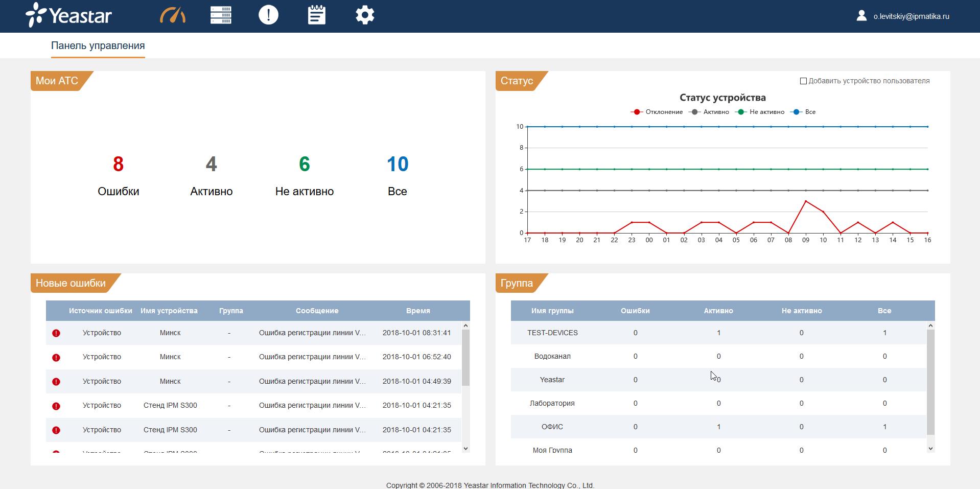980x489 pixels.
Task: Toggle 'Не активно' series in chart legend
Action: [761, 112]
